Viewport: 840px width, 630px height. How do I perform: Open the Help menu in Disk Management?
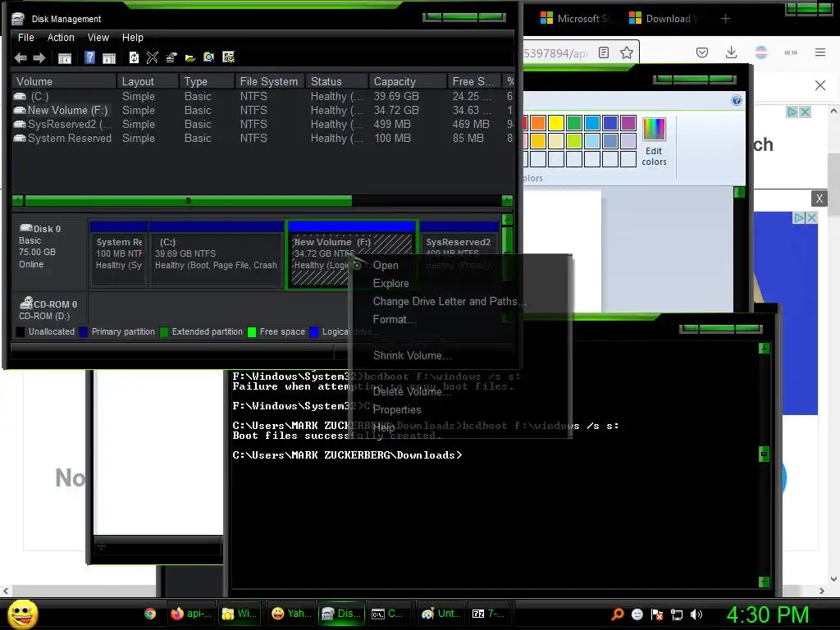(x=132, y=38)
